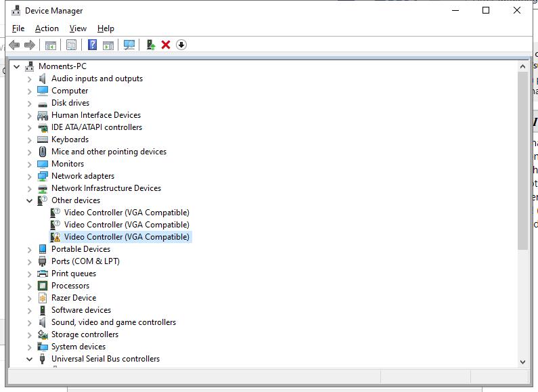Image resolution: width=538 pixels, height=392 pixels.
Task: Click the Disable device down-arrow icon
Action: pyautogui.click(x=181, y=45)
